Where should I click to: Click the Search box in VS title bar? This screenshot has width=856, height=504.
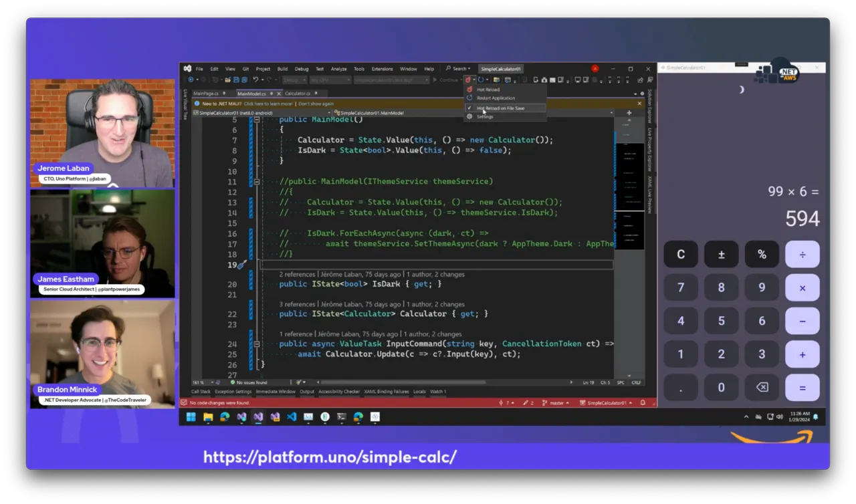click(x=458, y=69)
